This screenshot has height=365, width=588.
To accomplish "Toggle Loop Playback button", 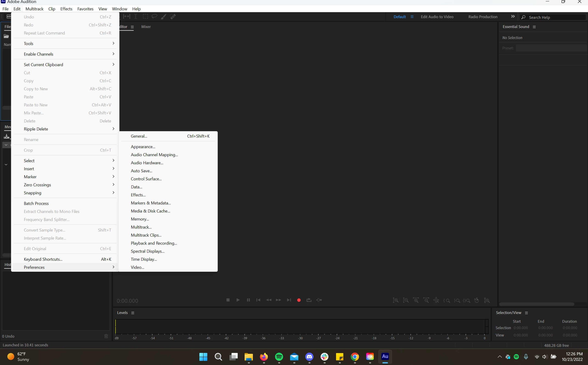I will click(x=309, y=300).
